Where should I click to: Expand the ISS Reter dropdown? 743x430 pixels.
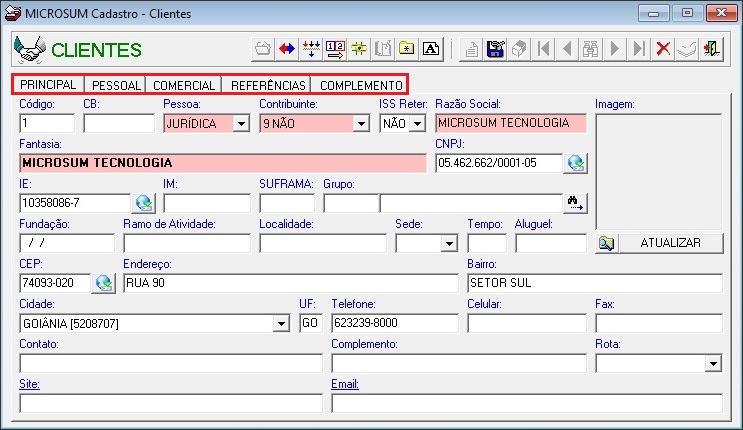(x=417, y=124)
